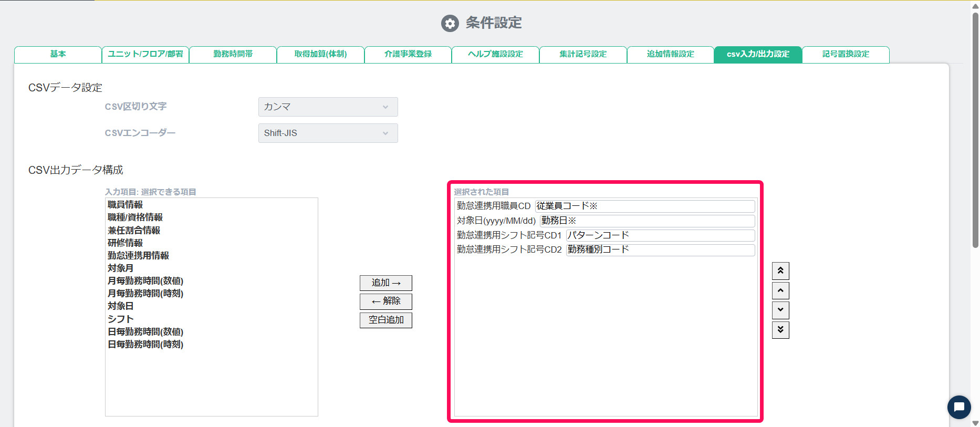Click the scrollbar down arrow
980x427 pixels.
pos(975,423)
